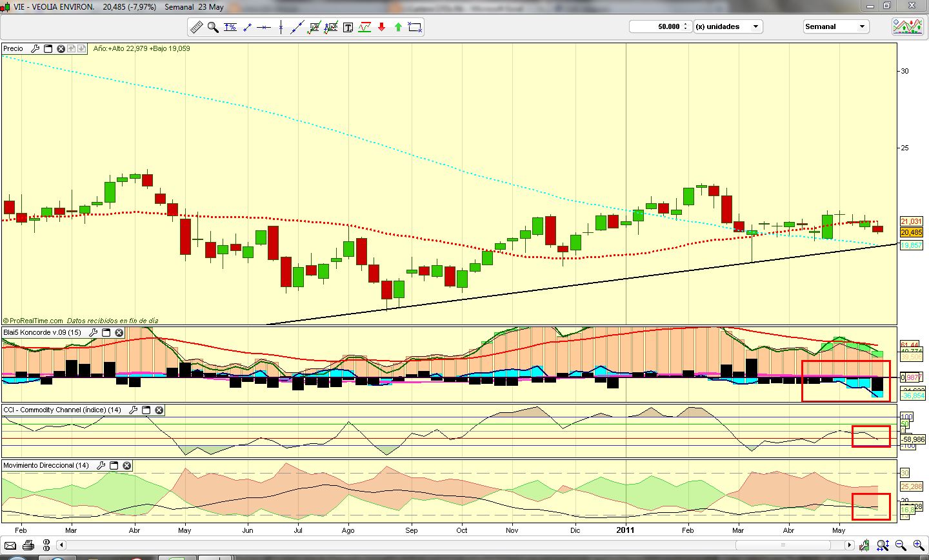Image resolution: width=929 pixels, height=560 pixels.
Task: Maximize the CCI indicator panel
Action: click(x=146, y=410)
